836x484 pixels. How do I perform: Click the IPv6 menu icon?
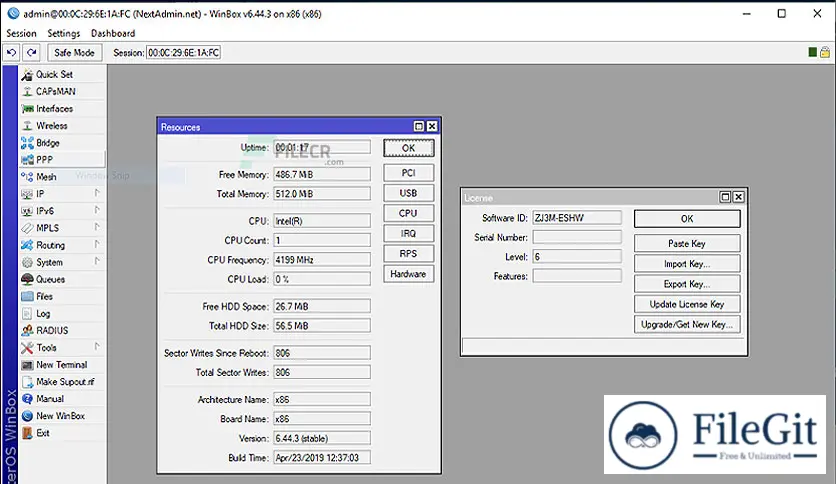click(27, 211)
